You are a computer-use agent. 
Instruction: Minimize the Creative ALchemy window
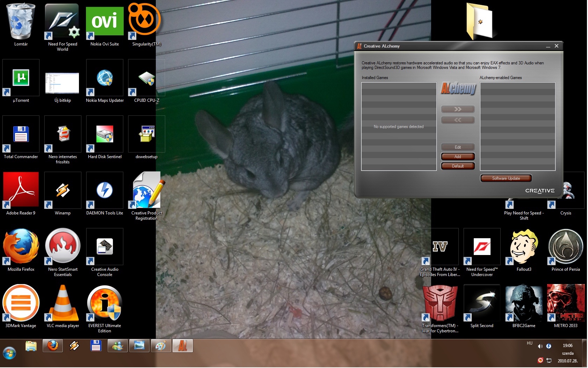(548, 46)
